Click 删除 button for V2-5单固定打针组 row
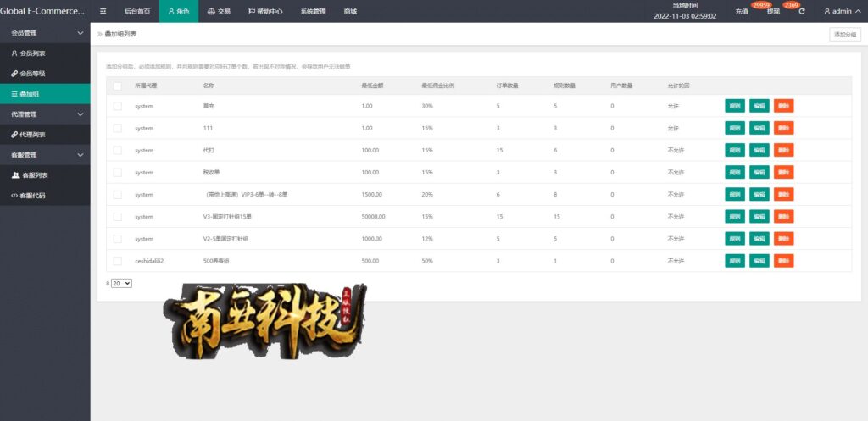Viewport: 868px width, 421px height. 783,238
